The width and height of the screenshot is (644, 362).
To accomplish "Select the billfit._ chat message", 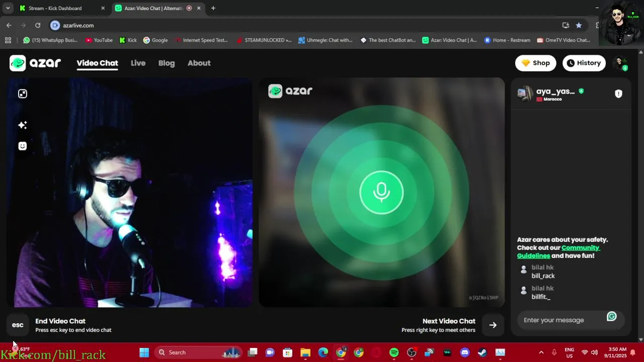I will [541, 297].
